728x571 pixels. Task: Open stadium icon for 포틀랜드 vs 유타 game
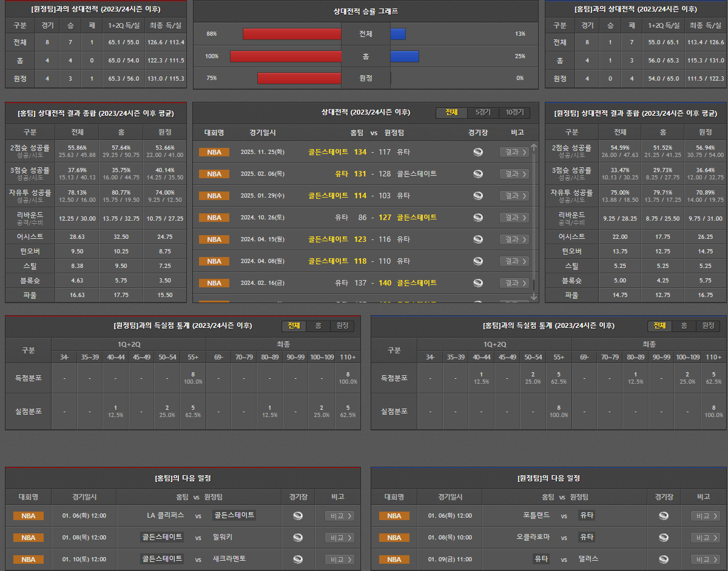pos(663,516)
